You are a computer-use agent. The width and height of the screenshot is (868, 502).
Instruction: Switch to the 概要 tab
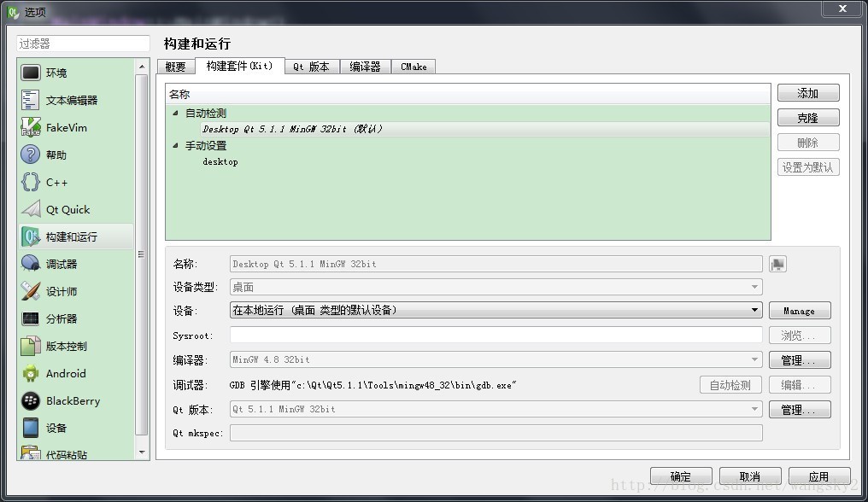tap(175, 67)
